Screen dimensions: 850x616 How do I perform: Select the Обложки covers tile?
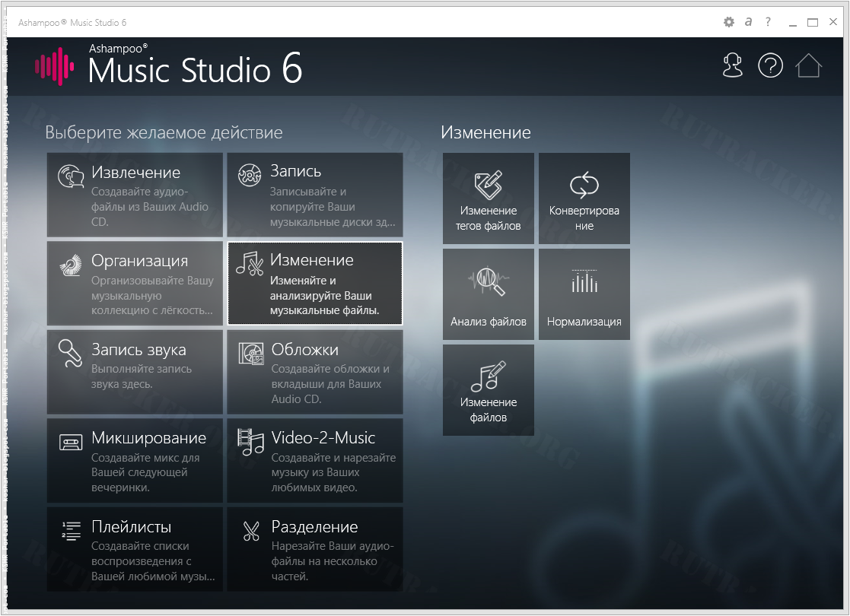[315, 372]
